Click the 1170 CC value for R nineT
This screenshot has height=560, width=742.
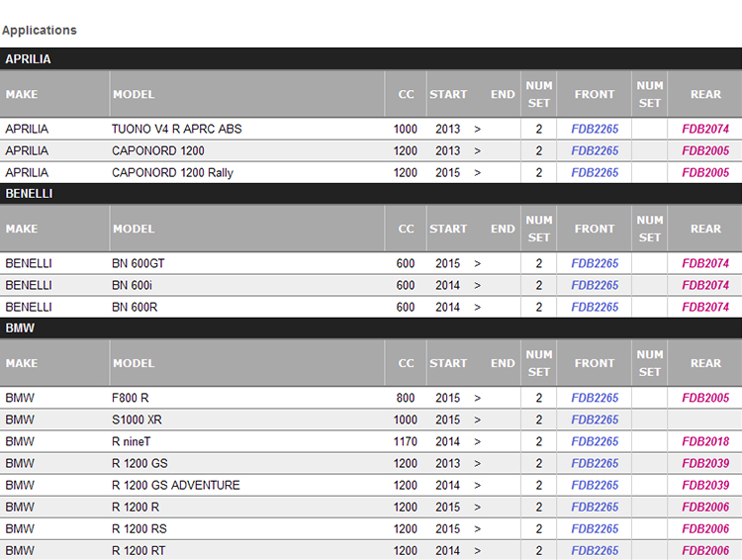click(x=405, y=441)
